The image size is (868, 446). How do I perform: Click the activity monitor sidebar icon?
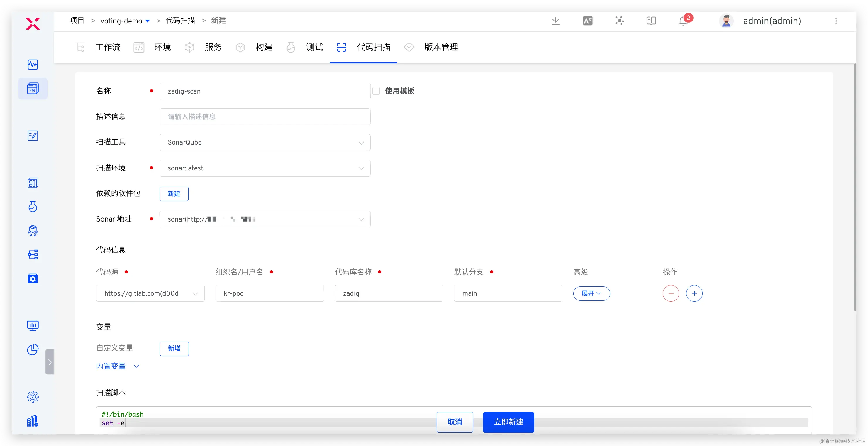[33, 64]
